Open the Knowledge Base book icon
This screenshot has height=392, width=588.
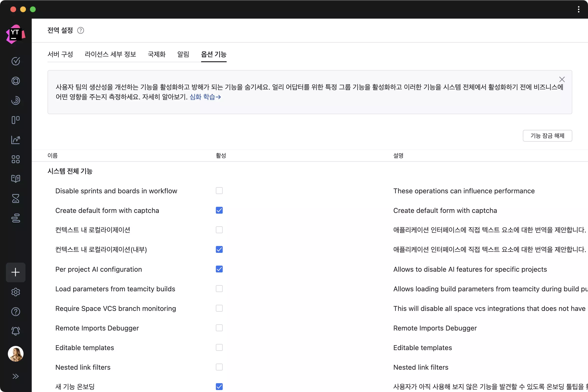[15, 179]
